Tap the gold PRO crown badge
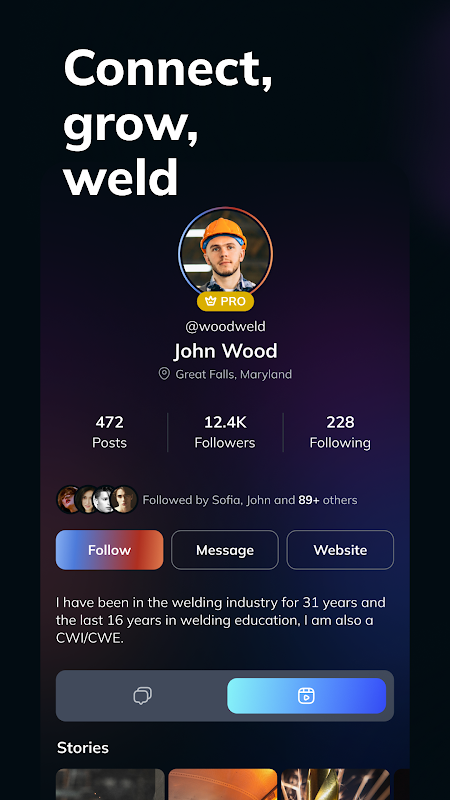 click(226, 302)
